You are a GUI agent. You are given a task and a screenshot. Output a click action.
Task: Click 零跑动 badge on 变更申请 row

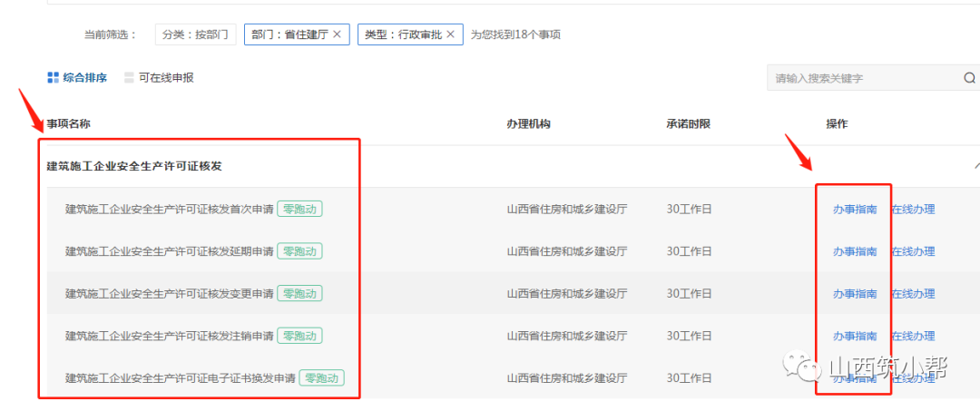click(x=300, y=294)
